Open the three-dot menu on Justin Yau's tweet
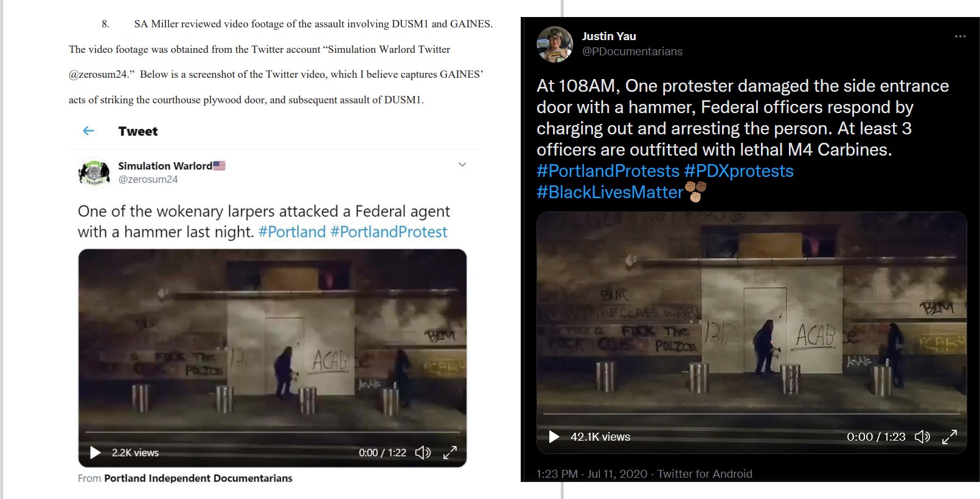The width and height of the screenshot is (980, 499). coord(960,36)
